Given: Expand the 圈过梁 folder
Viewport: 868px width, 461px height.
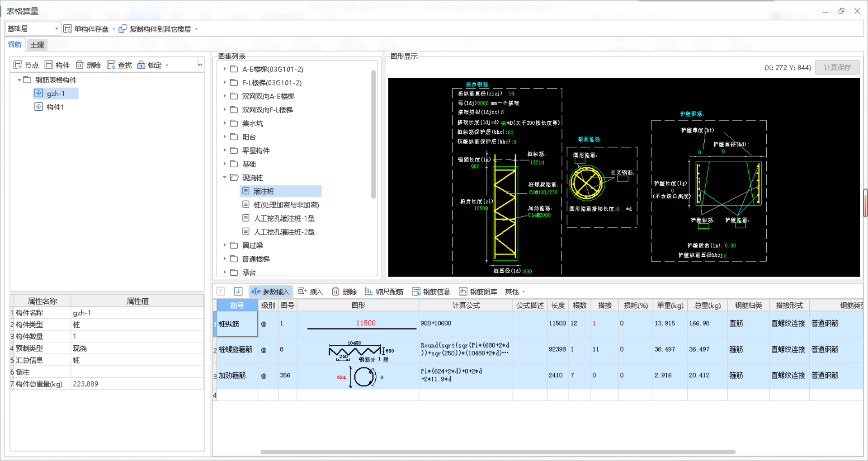Looking at the screenshot, I should (x=225, y=245).
